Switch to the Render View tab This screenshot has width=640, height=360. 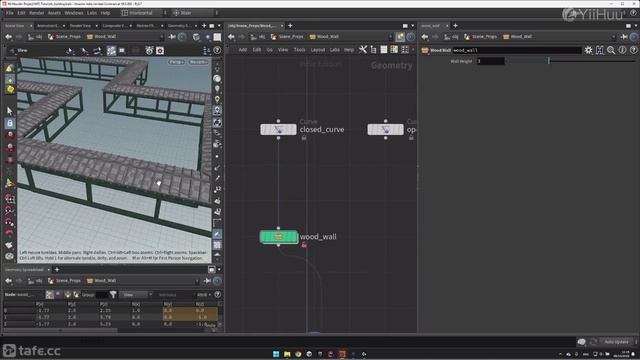81,26
